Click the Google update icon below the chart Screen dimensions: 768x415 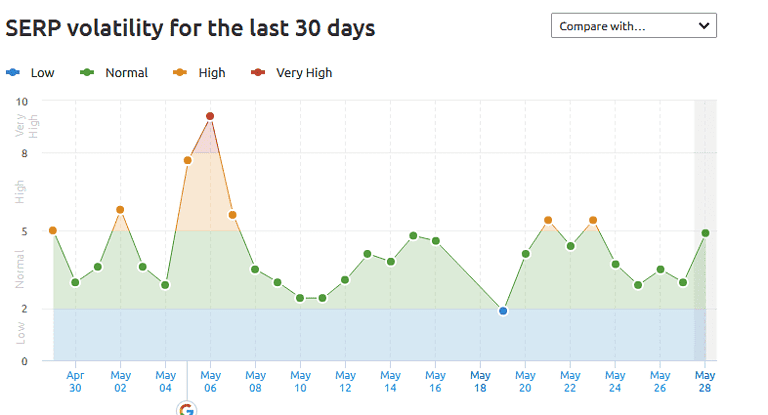pos(187,408)
